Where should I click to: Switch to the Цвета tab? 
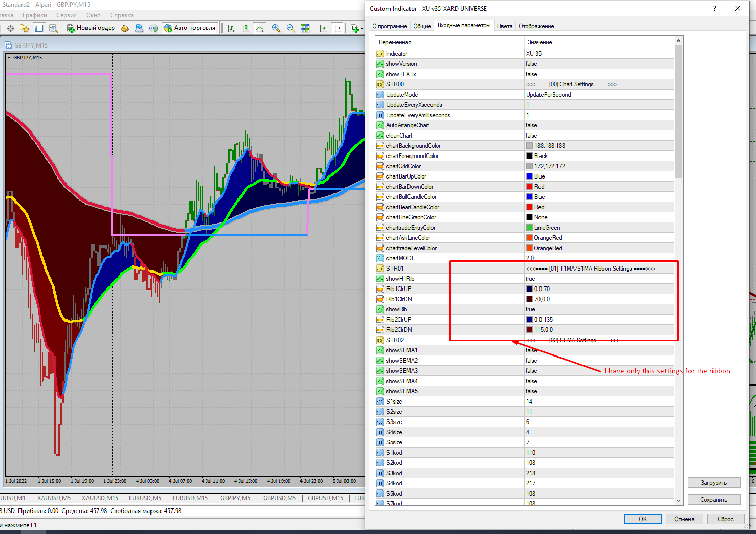coord(504,26)
